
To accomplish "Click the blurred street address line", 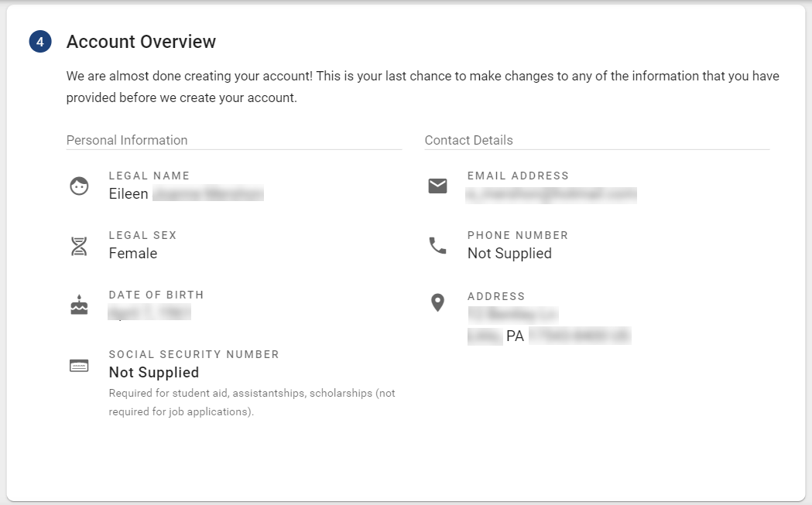I will 512,314.
